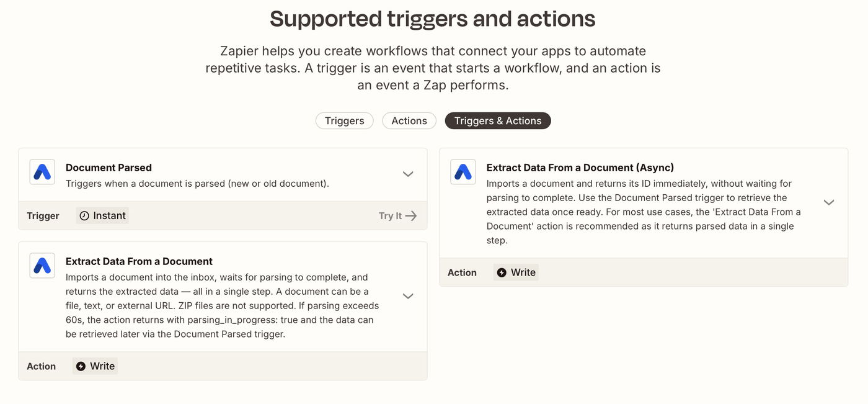
Task: Open the Extract Data From a Document (Async) title
Action: (580, 168)
